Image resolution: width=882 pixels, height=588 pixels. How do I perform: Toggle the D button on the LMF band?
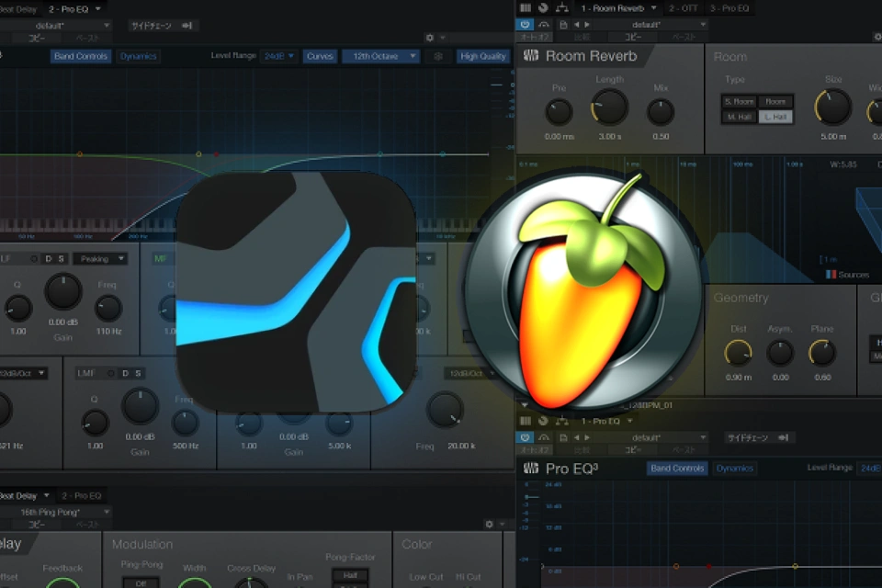point(125,373)
